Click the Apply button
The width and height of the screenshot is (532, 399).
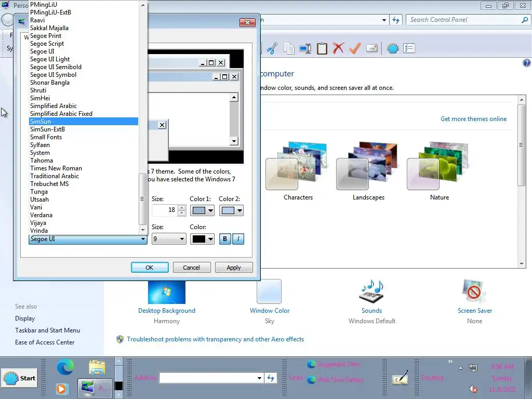click(x=234, y=268)
